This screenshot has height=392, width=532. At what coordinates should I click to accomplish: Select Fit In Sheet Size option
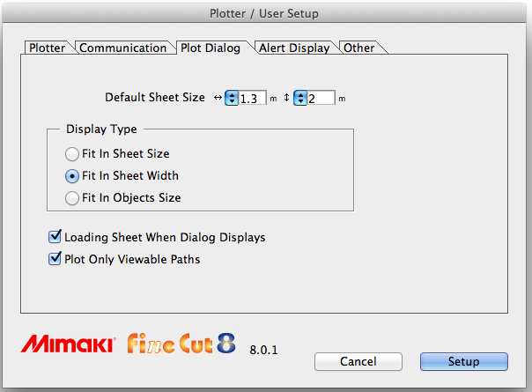72,153
